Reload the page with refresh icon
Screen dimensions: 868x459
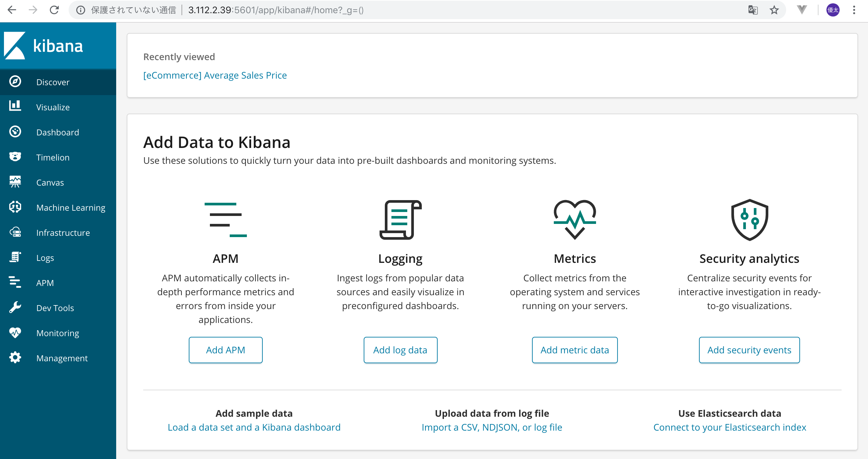point(54,10)
